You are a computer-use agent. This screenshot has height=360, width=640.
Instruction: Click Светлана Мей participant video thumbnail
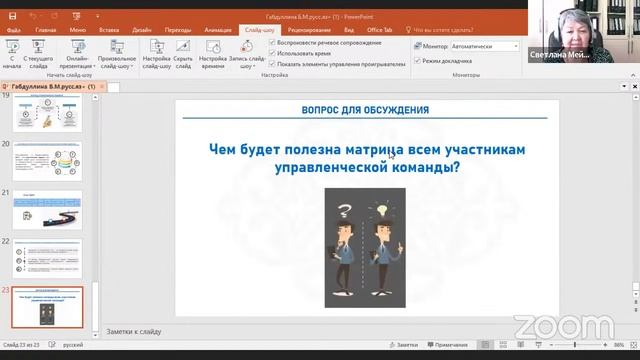(584, 31)
